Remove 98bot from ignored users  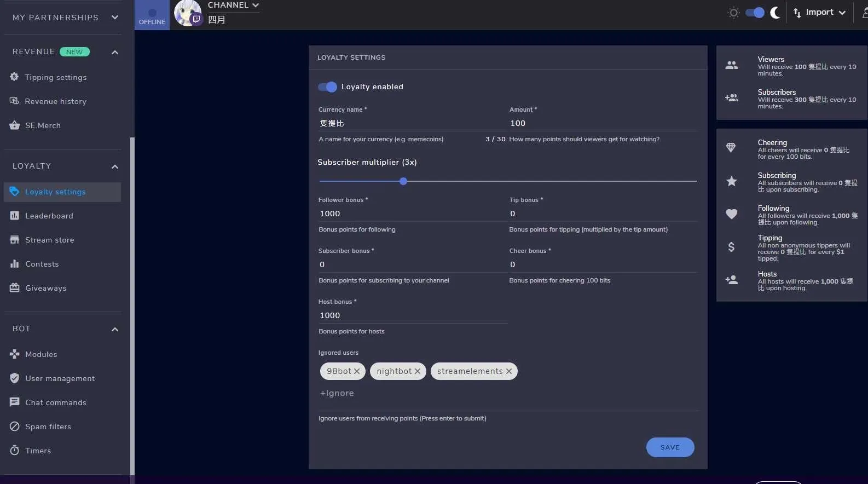pos(357,371)
